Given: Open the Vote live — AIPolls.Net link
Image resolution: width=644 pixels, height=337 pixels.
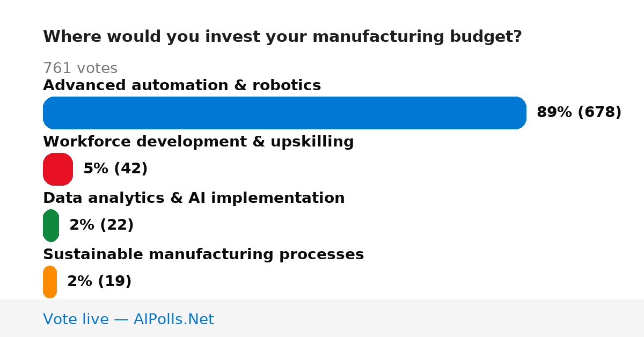Looking at the screenshot, I should click(x=128, y=319).
